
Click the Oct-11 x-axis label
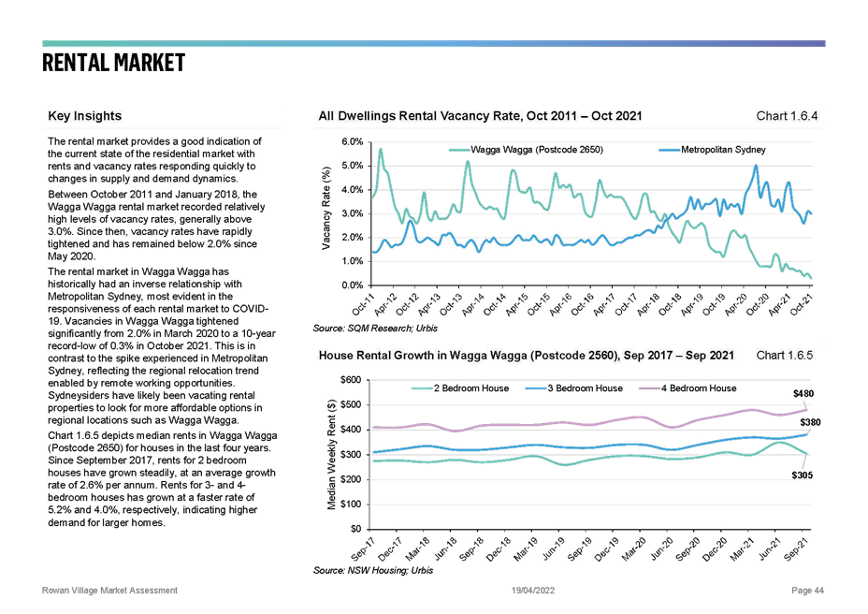[363, 303]
